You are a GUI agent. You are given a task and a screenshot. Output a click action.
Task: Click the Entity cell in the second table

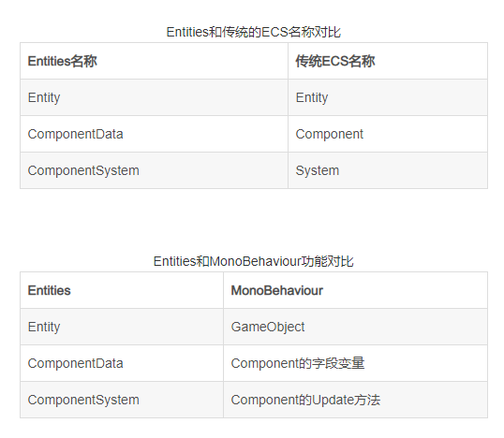point(122,327)
